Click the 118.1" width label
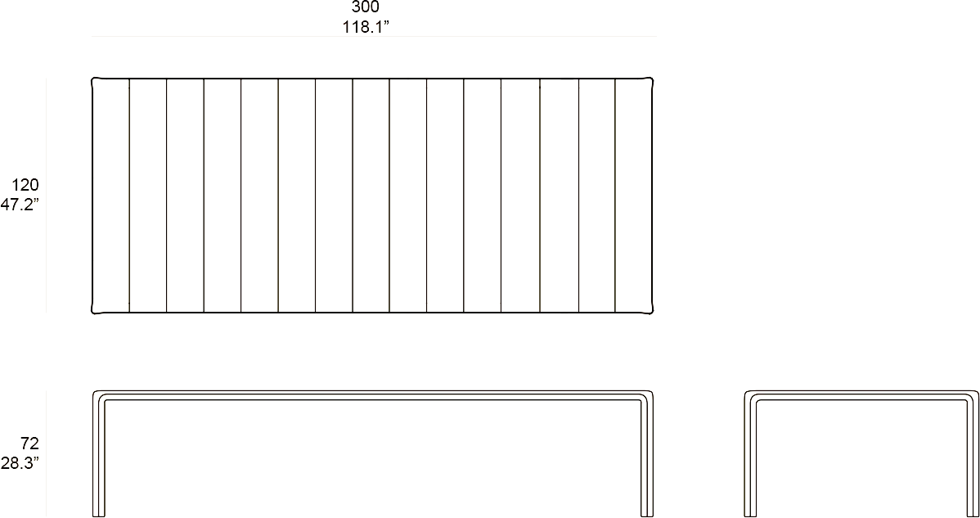980x518 pixels. tap(366, 28)
